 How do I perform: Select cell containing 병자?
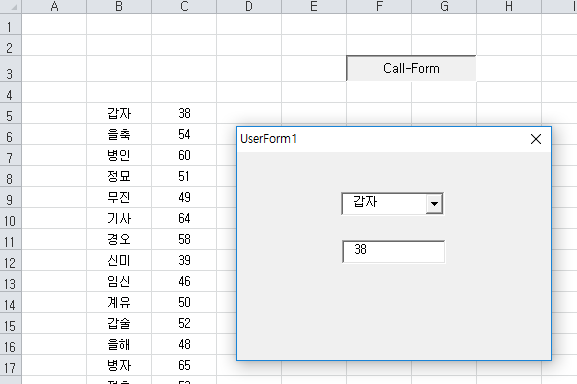coord(119,365)
